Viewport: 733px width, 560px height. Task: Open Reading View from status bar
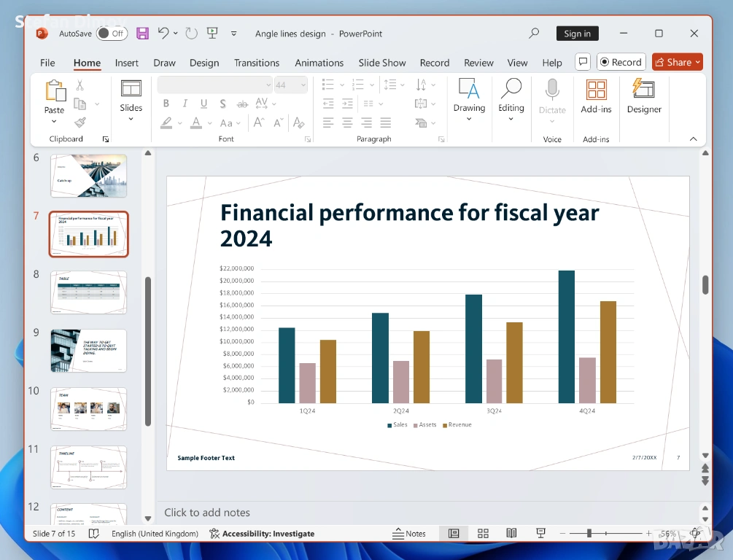tap(512, 534)
